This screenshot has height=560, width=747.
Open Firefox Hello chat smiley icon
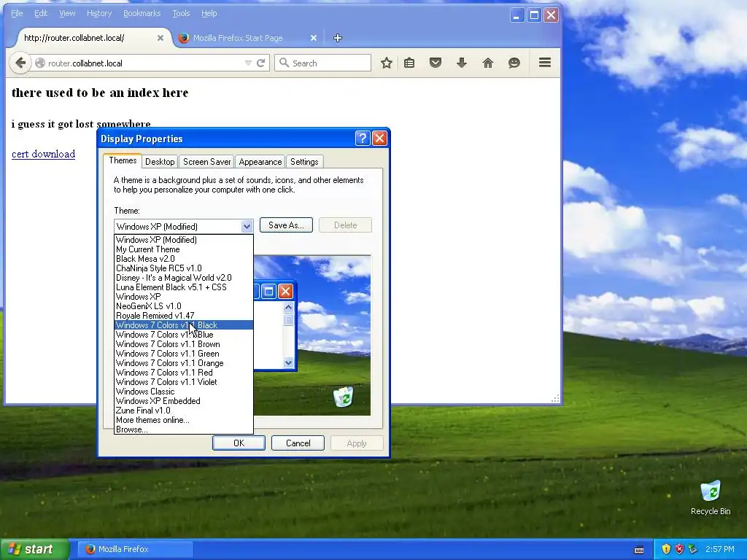coord(514,63)
